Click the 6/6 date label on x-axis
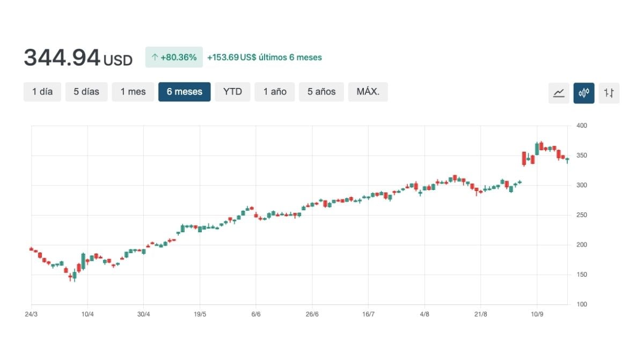Screen dimensions: 644x362 256,314
